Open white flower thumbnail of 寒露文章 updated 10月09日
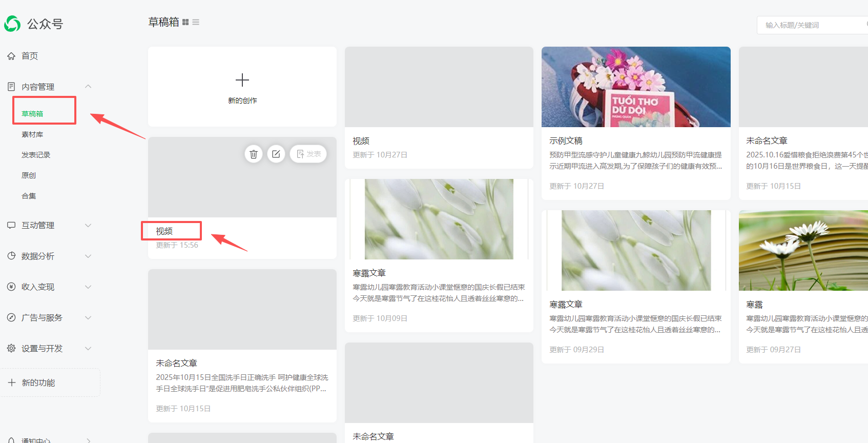This screenshot has width=868, height=443. [x=439, y=219]
